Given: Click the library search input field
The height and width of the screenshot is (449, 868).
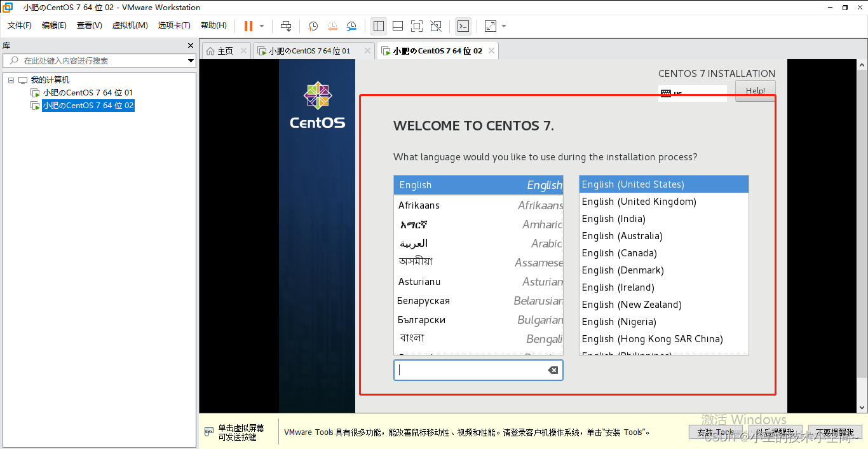Looking at the screenshot, I should (x=95, y=61).
